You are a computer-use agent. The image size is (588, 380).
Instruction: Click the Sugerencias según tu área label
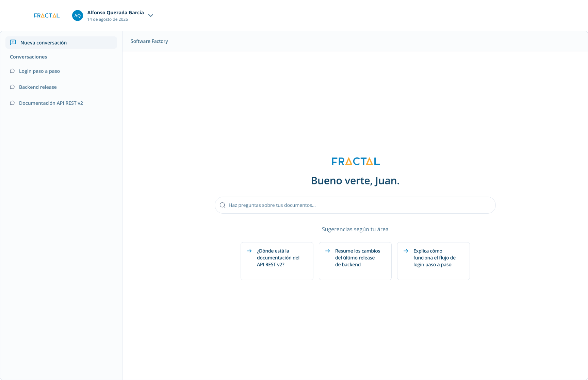click(355, 229)
